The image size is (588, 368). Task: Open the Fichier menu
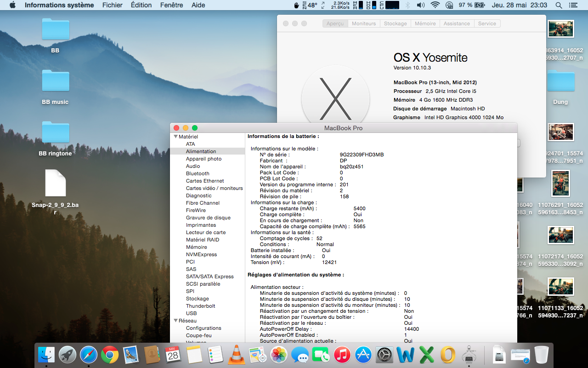click(x=113, y=5)
